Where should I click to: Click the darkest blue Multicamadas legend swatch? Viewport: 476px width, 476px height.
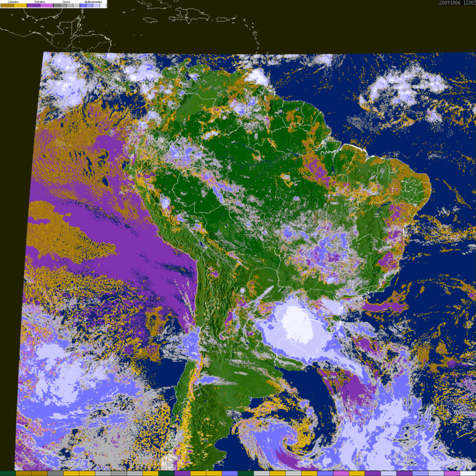click(x=83, y=5)
